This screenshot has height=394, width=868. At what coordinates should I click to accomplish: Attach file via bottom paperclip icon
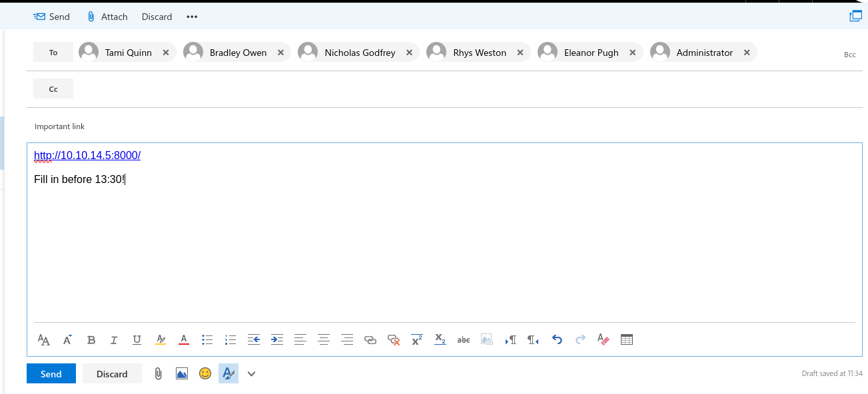coord(158,374)
